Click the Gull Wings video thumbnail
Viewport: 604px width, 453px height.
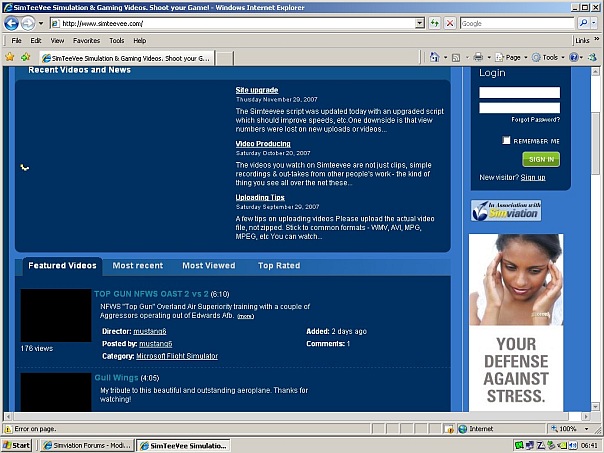point(56,392)
